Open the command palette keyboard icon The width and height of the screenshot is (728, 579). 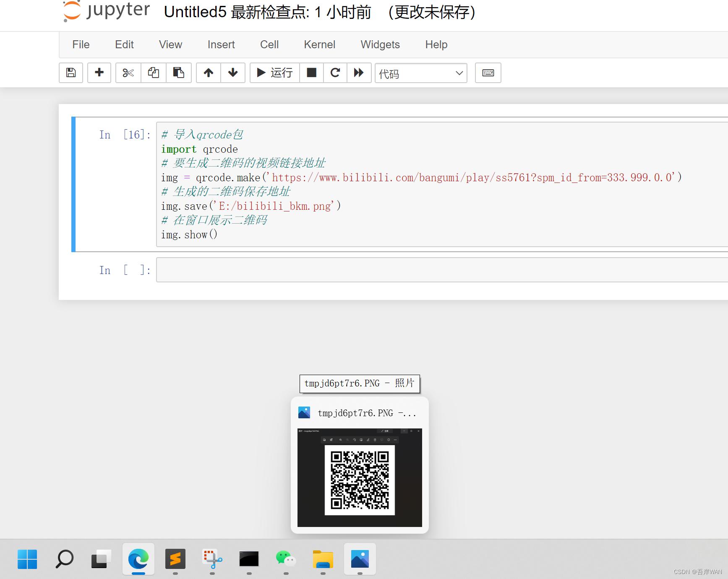pos(488,73)
